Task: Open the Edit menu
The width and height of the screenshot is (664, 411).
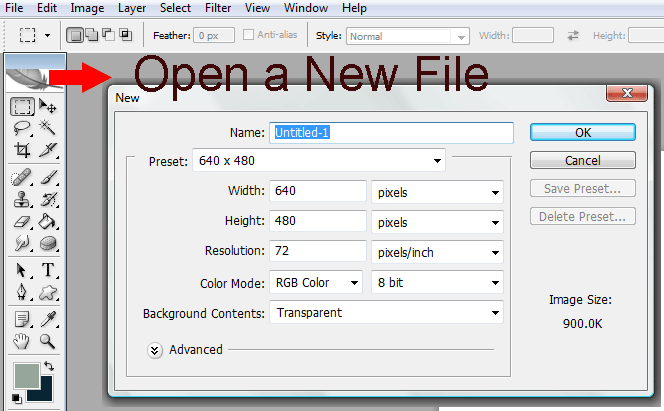Action: 47,8
